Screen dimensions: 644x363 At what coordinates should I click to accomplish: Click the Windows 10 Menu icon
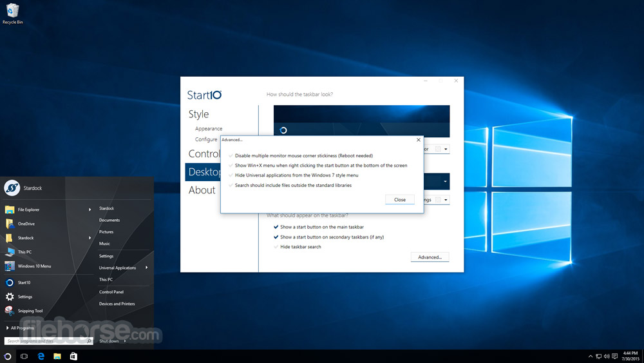[x=10, y=266]
